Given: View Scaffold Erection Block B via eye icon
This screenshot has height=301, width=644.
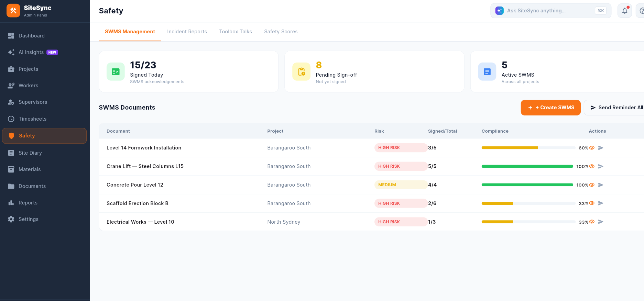Looking at the screenshot, I should pos(592,203).
